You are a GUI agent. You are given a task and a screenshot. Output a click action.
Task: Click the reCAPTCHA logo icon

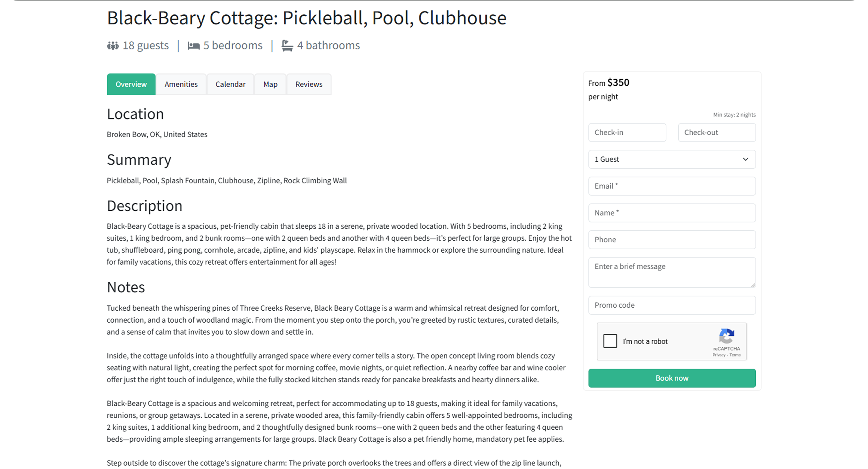(x=726, y=336)
